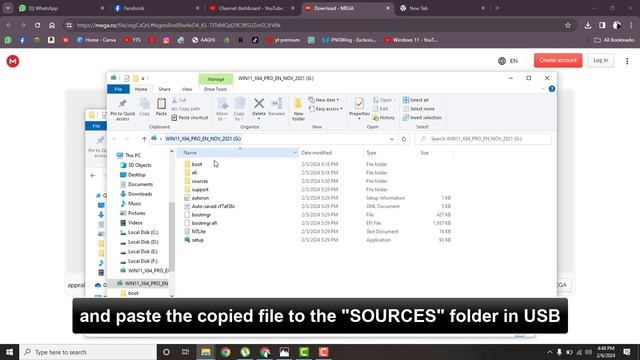Open Task View on taskbar
Viewport: 640px width, 360px height.
point(185,352)
